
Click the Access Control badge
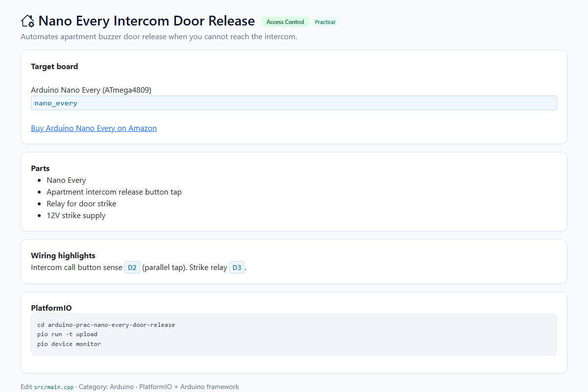(x=285, y=22)
